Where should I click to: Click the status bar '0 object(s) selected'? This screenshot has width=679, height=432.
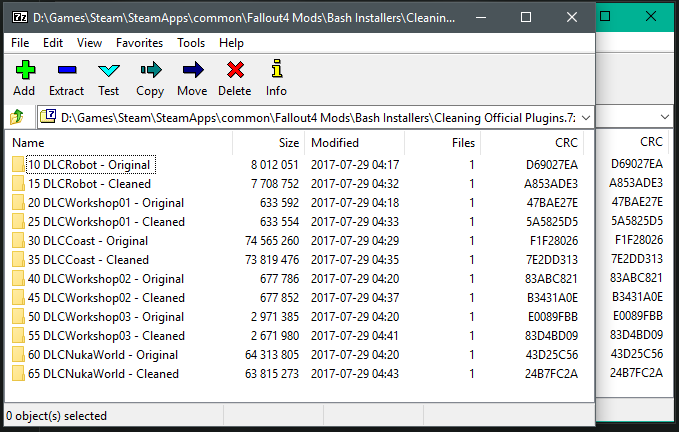(56, 416)
